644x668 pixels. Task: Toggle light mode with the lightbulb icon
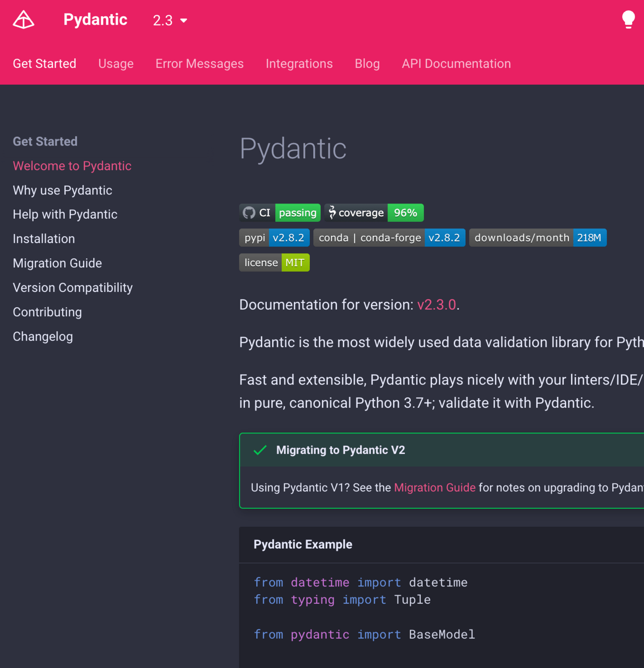pyautogui.click(x=628, y=20)
